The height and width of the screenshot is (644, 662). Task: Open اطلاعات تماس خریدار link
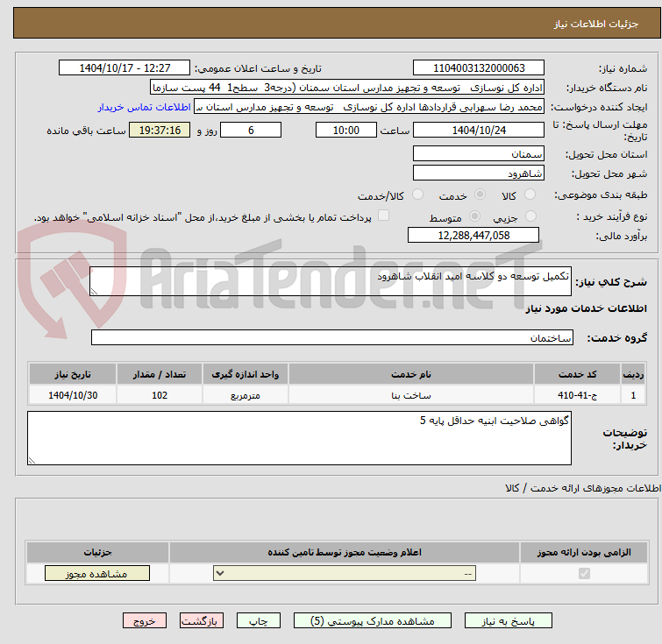coord(145,108)
